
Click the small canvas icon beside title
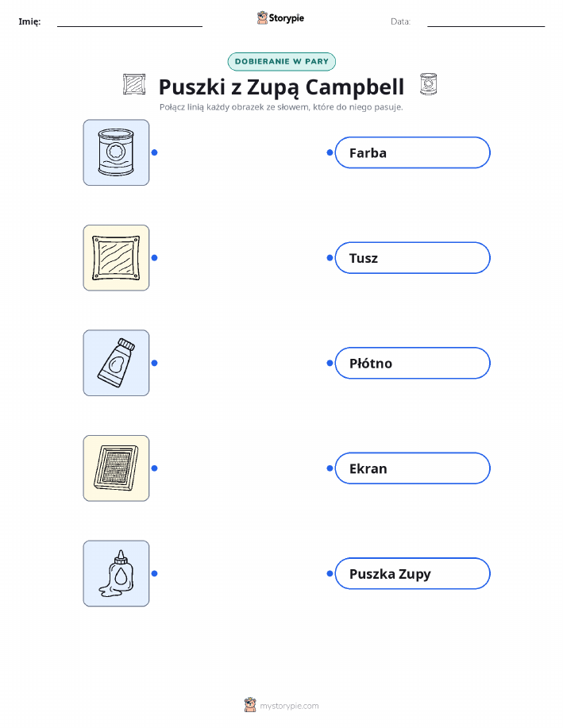click(x=133, y=84)
